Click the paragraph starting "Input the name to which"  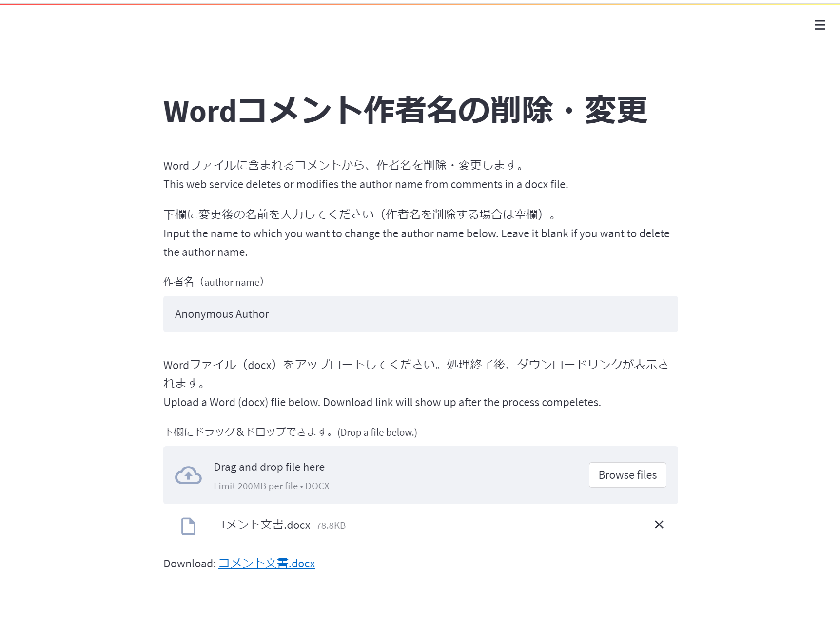(x=416, y=234)
